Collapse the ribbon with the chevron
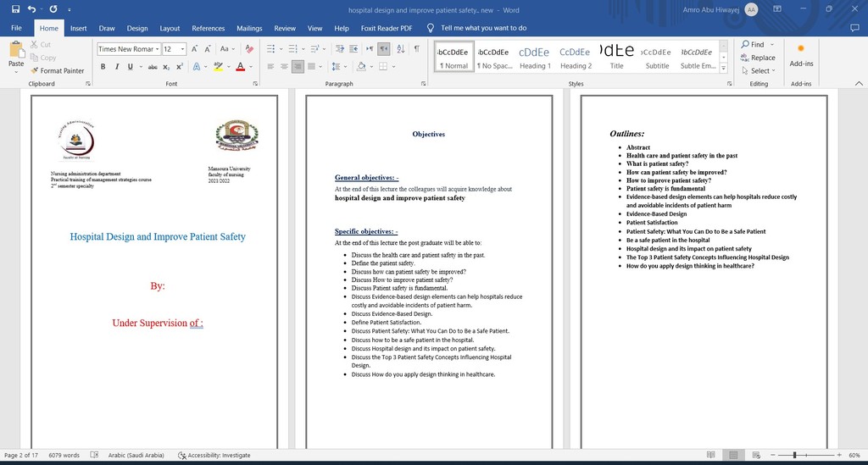 [859, 84]
